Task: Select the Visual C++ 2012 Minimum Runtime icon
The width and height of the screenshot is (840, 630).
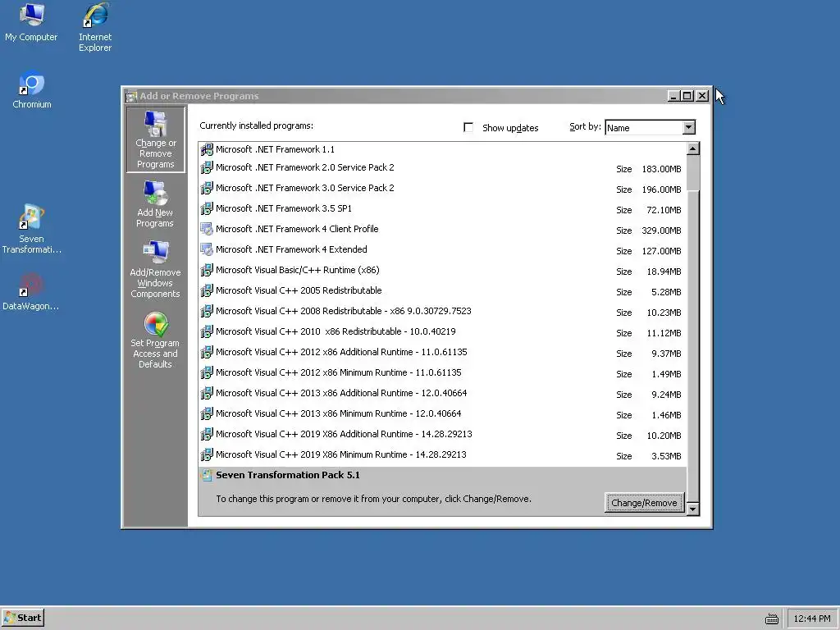Action: coord(207,372)
